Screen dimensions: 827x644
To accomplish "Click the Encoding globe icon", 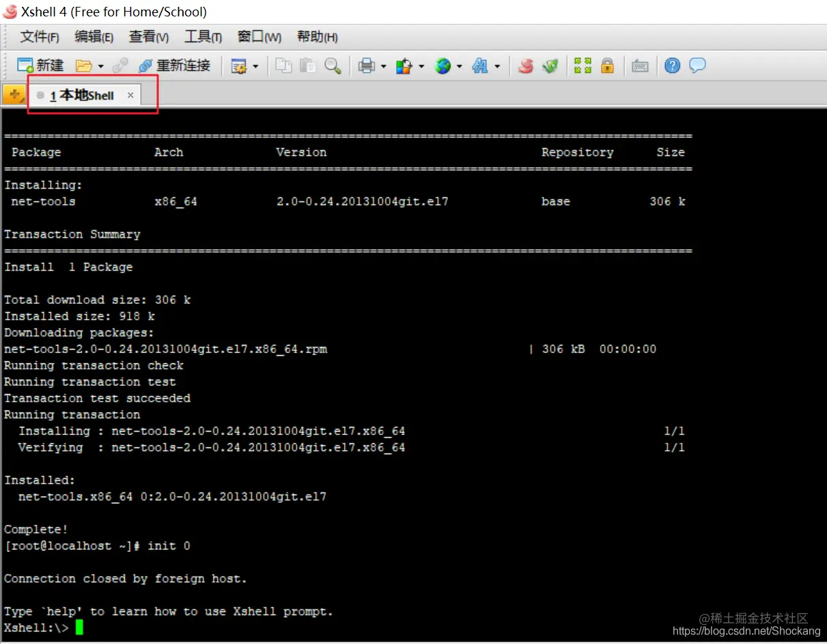I will 443,66.
